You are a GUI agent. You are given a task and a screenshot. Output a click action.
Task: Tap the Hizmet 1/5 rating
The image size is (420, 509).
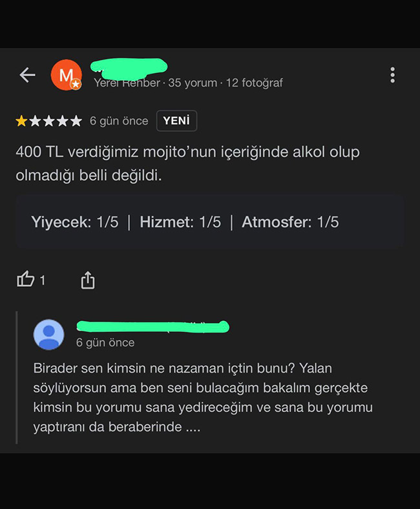[180, 222]
